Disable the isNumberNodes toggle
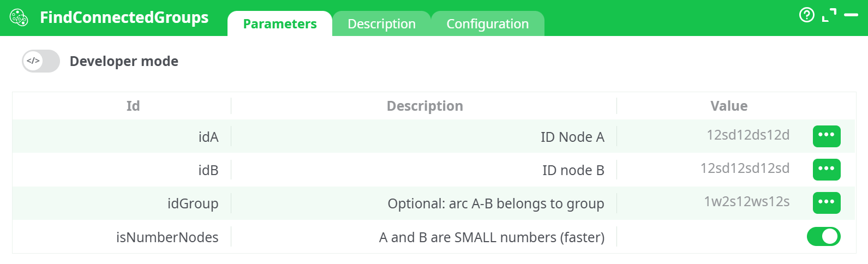 coord(823,236)
